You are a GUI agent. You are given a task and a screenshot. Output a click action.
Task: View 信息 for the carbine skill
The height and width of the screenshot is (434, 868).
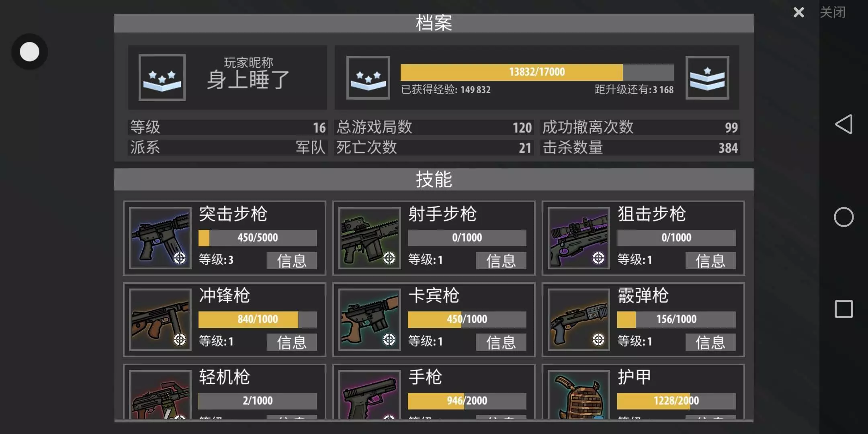(x=501, y=342)
